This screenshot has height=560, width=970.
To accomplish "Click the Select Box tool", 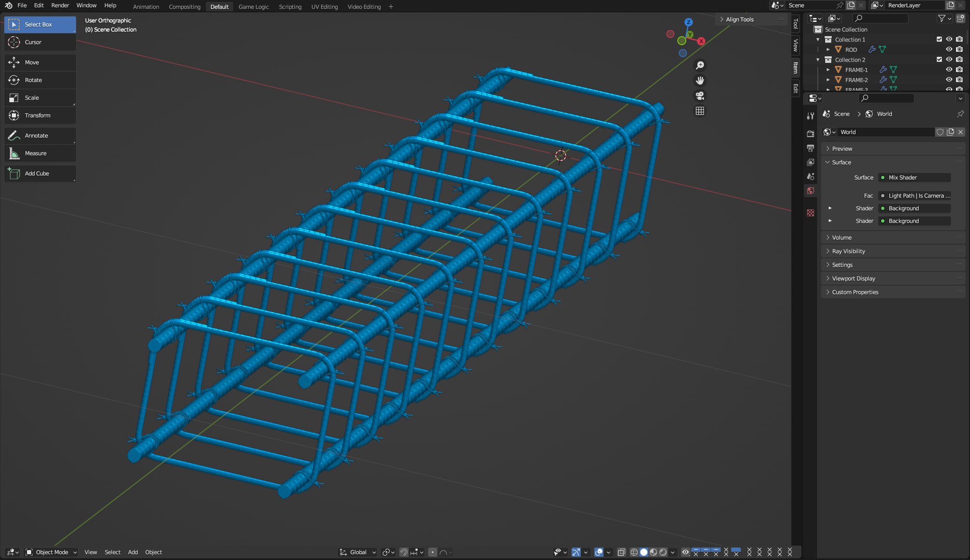I will (x=40, y=24).
